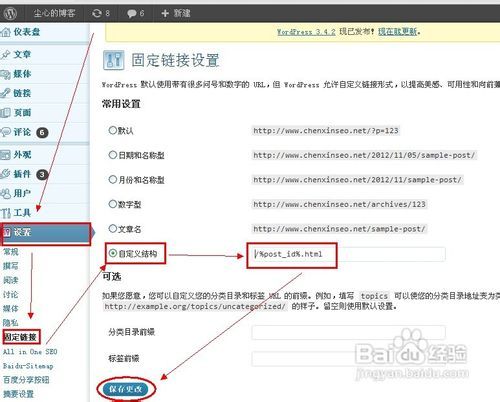This screenshot has height=402, width=500.
Task: Open the 媒体 top-level menu
Action: (x=22, y=74)
